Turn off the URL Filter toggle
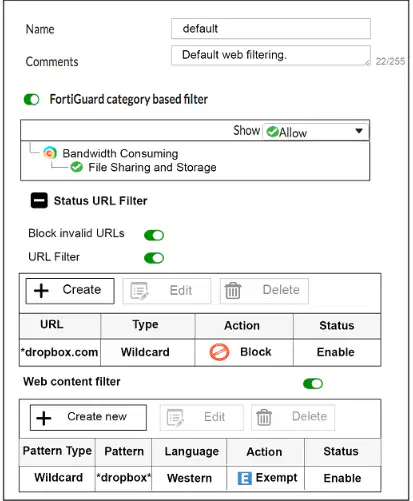The width and height of the screenshot is (413, 501). click(x=154, y=258)
